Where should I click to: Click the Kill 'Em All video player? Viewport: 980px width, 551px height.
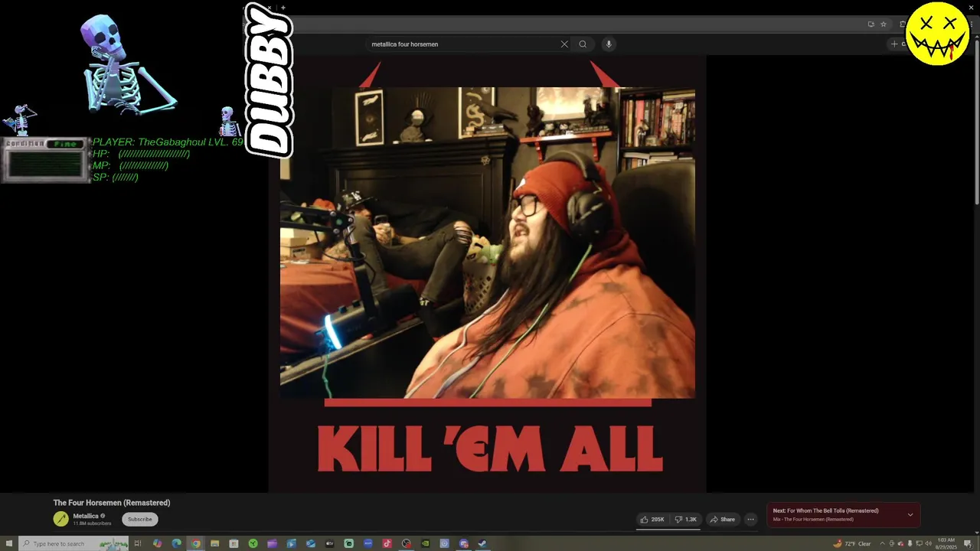[487, 274]
